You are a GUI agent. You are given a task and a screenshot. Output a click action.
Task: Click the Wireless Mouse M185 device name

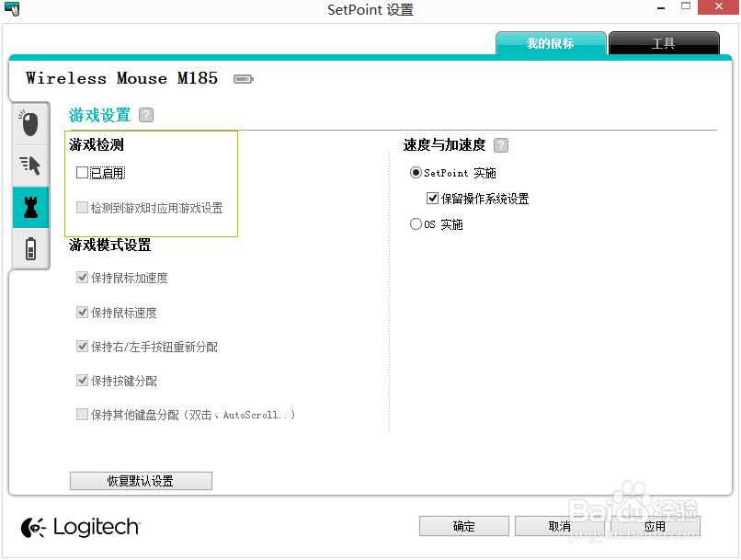(122, 78)
